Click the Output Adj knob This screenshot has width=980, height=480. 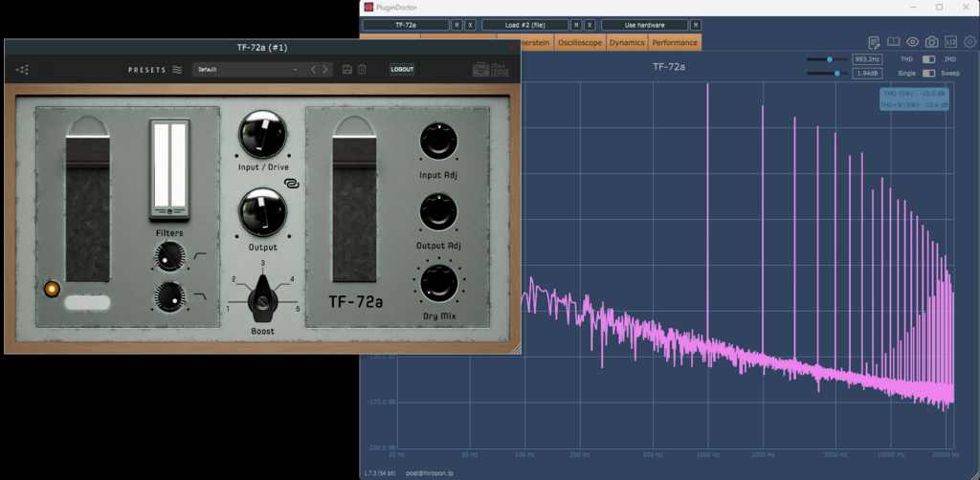pos(438,211)
